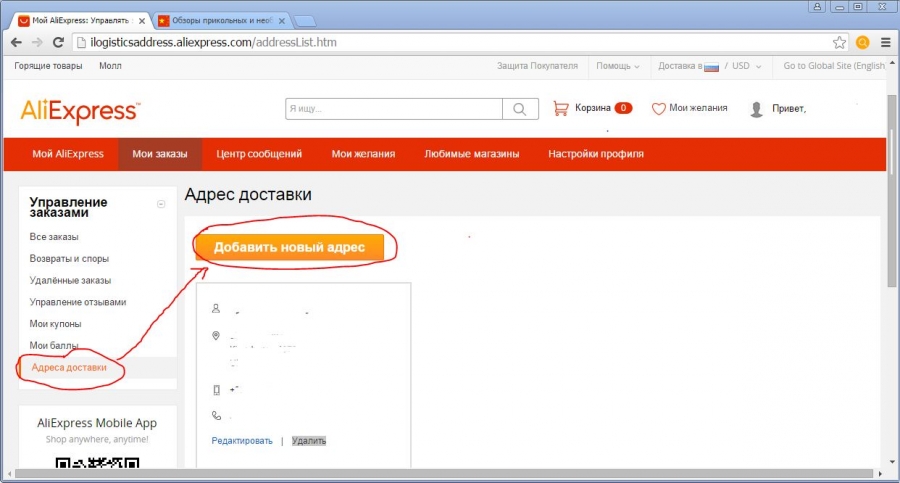The width and height of the screenshot is (900, 483).
Task: Click Редактировать on the address card
Action: (x=242, y=441)
